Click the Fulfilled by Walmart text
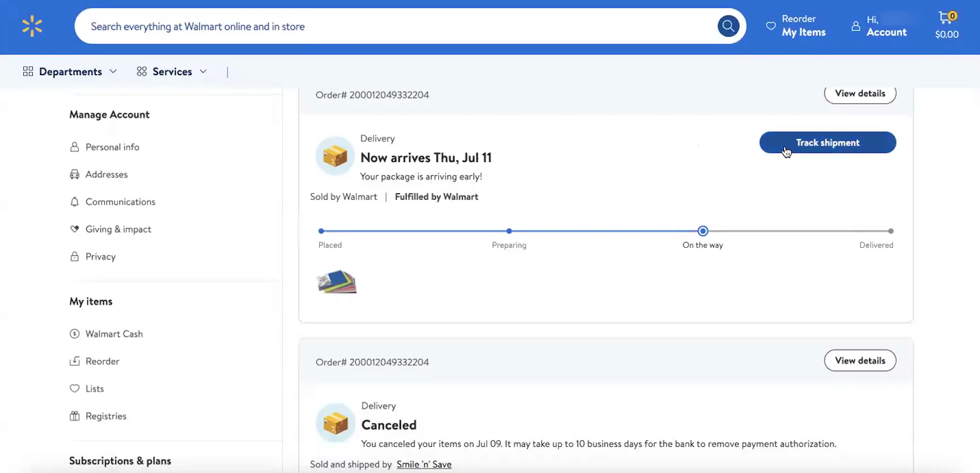The width and height of the screenshot is (980, 473). pyautogui.click(x=437, y=196)
